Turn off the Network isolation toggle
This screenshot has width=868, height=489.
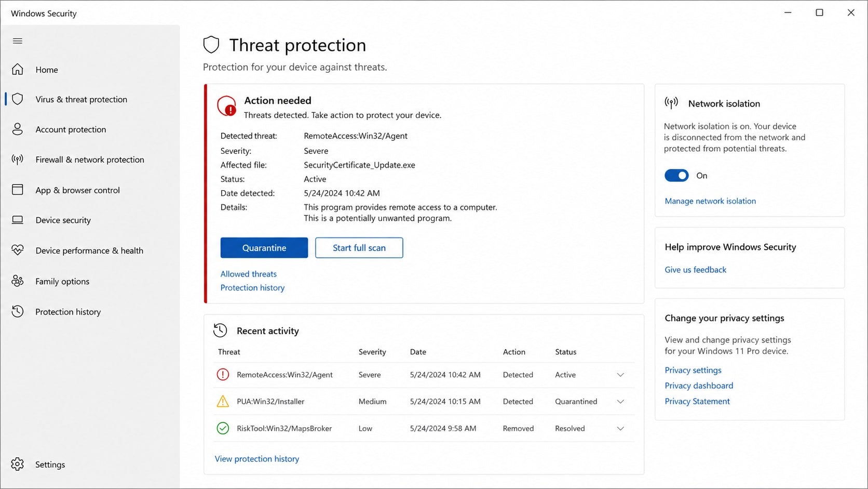pyautogui.click(x=676, y=176)
